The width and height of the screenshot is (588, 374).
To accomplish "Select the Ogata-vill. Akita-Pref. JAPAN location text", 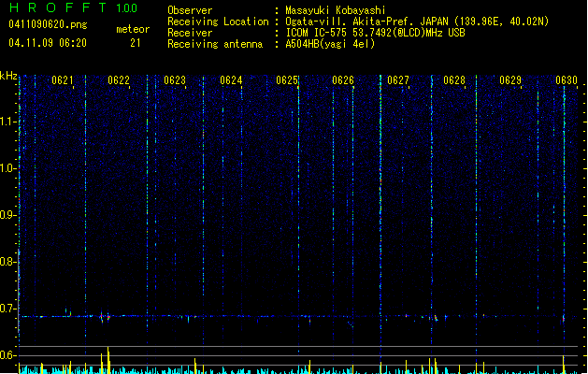I will click(x=417, y=22).
